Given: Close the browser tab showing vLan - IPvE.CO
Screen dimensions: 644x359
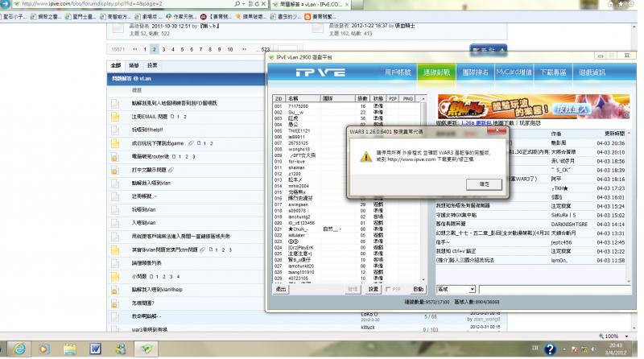Looking at the screenshot, I should click(347, 4).
